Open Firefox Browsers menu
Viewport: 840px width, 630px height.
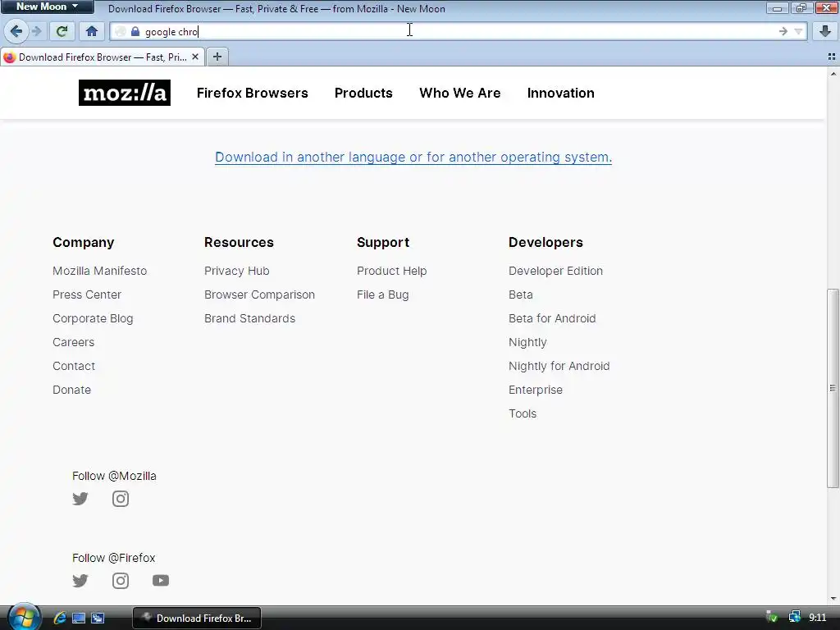253,93
